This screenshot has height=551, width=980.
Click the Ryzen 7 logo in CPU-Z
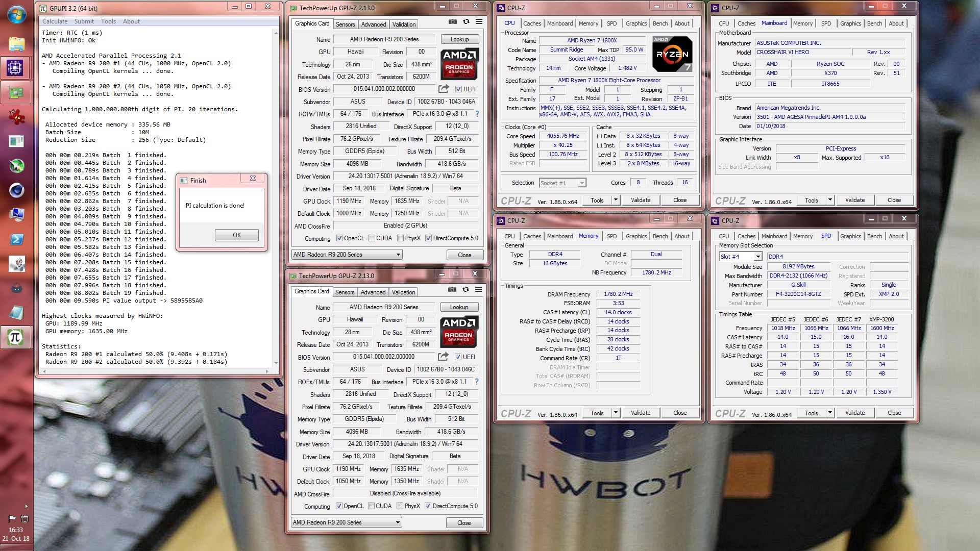coord(672,54)
